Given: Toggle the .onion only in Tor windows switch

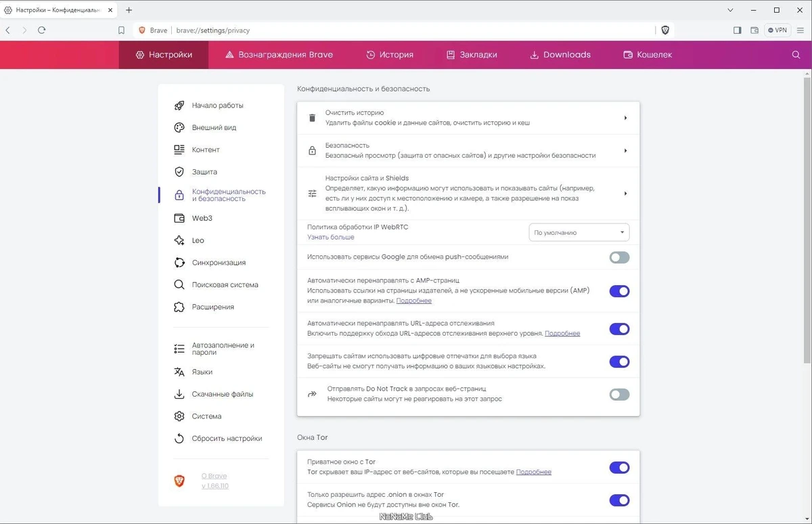Looking at the screenshot, I should (x=619, y=500).
